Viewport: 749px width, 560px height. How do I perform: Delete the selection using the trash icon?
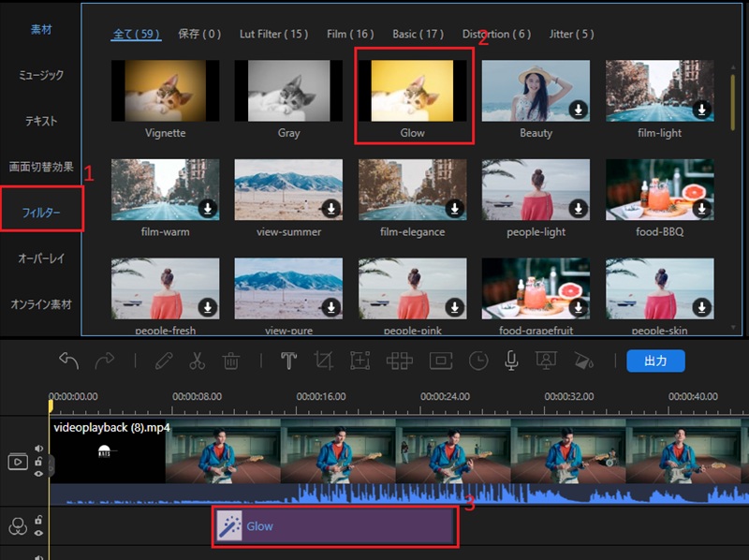230,361
